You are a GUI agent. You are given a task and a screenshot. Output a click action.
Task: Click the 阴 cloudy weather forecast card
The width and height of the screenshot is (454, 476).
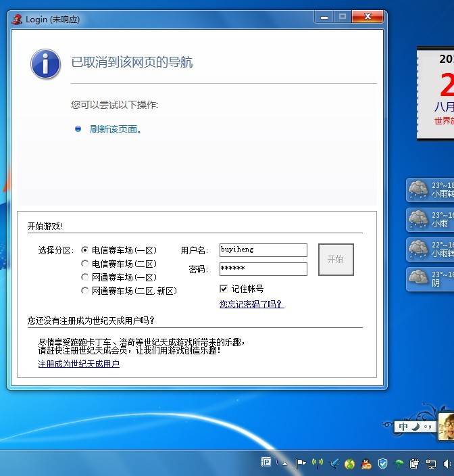(430, 279)
